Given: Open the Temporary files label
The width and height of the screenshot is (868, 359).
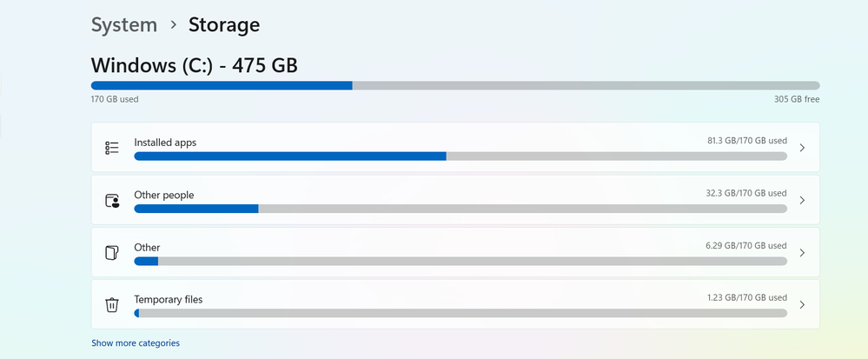Looking at the screenshot, I should coord(169,300).
